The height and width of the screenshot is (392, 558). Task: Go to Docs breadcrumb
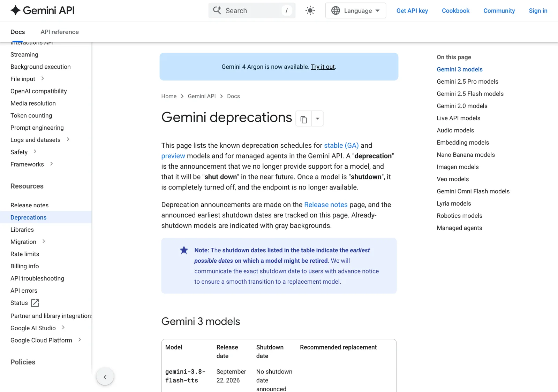233,96
